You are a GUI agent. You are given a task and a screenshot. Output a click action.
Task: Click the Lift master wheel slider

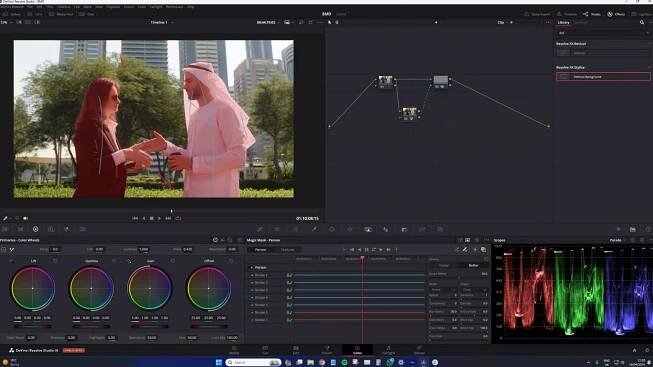[x=32, y=326]
